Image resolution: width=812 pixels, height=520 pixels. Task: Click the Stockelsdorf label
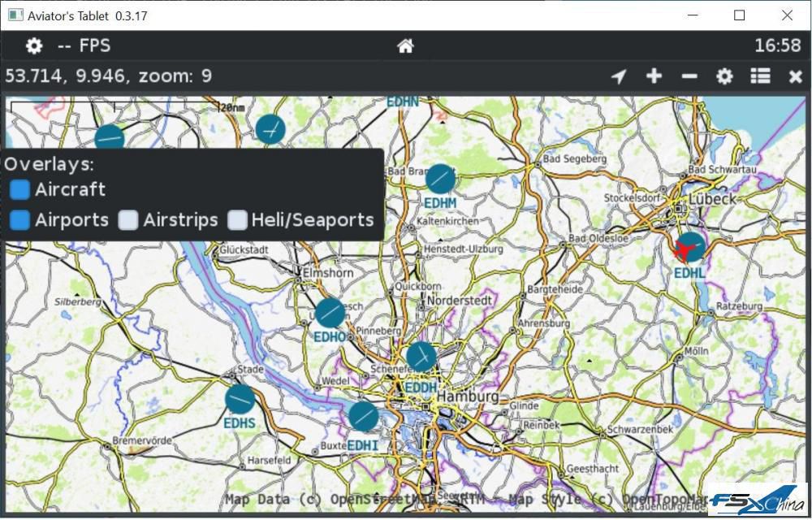click(632, 198)
